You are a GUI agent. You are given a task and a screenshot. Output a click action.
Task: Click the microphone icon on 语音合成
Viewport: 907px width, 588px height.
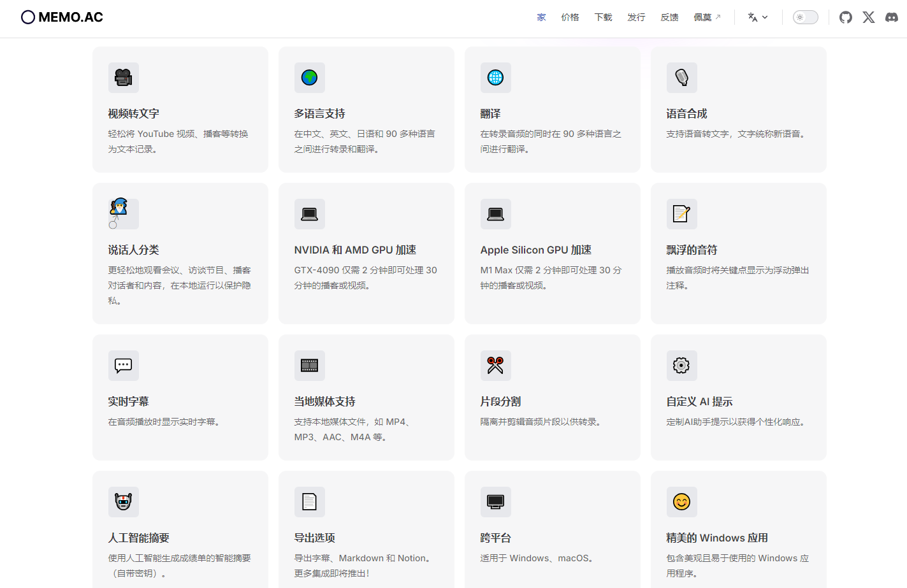pos(682,78)
